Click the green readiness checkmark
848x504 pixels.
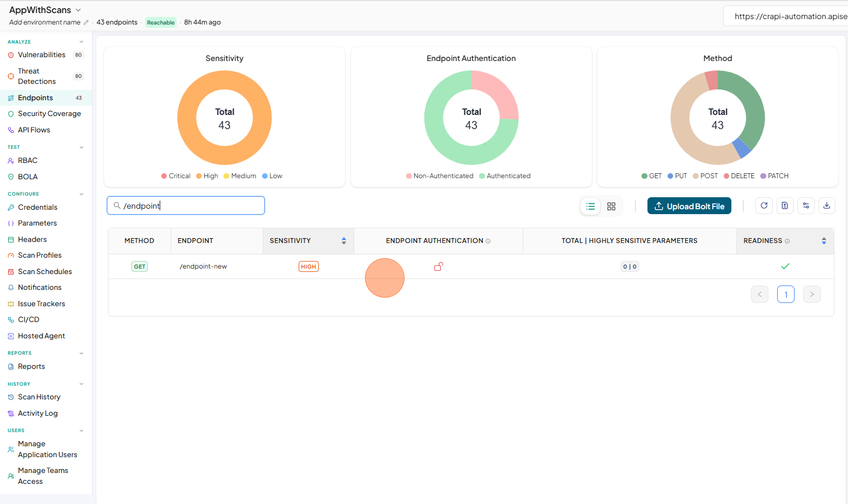[x=785, y=266]
